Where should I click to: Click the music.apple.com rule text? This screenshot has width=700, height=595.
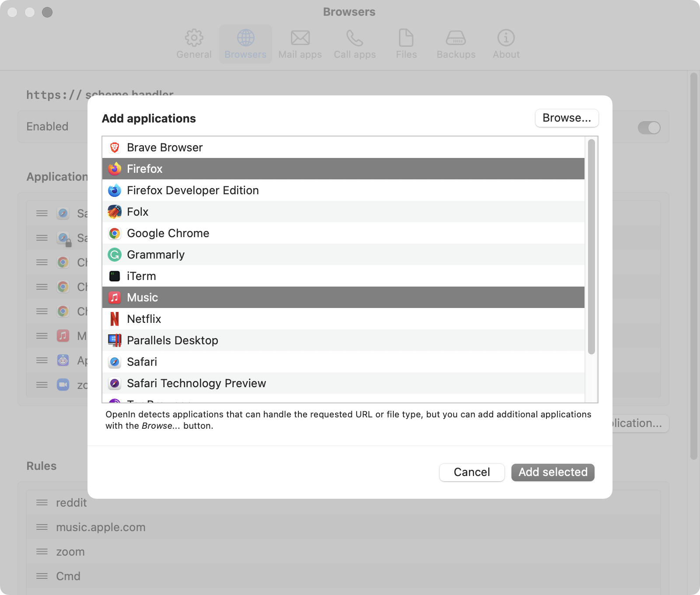click(x=101, y=527)
